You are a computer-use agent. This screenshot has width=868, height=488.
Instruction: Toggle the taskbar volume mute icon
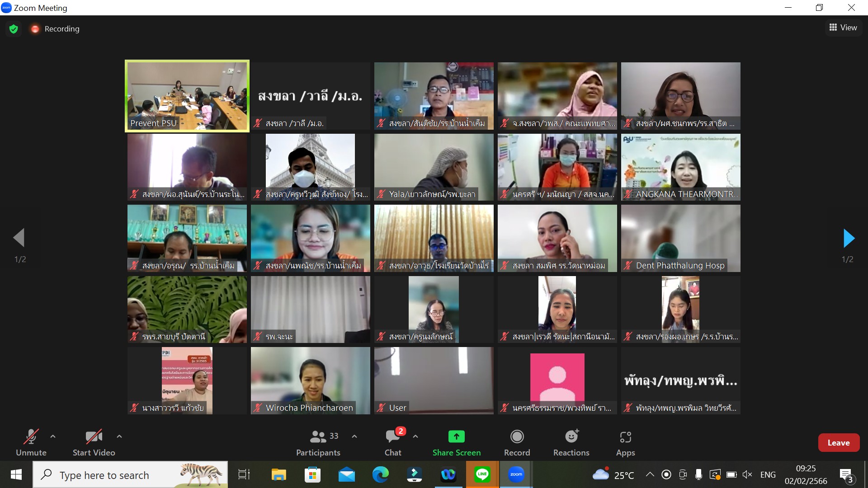coord(747,474)
